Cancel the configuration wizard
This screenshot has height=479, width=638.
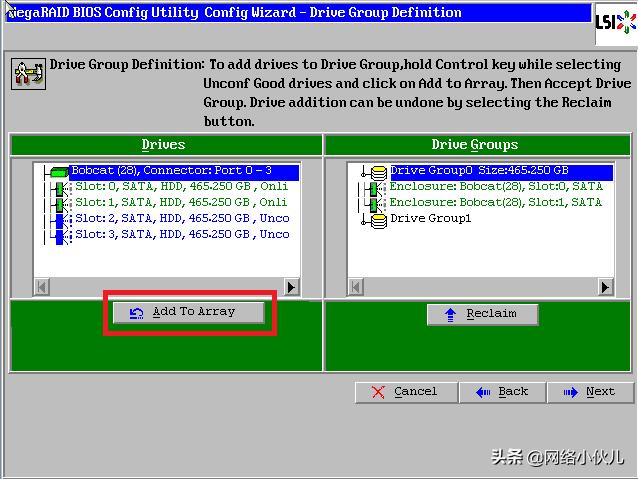coord(406,392)
